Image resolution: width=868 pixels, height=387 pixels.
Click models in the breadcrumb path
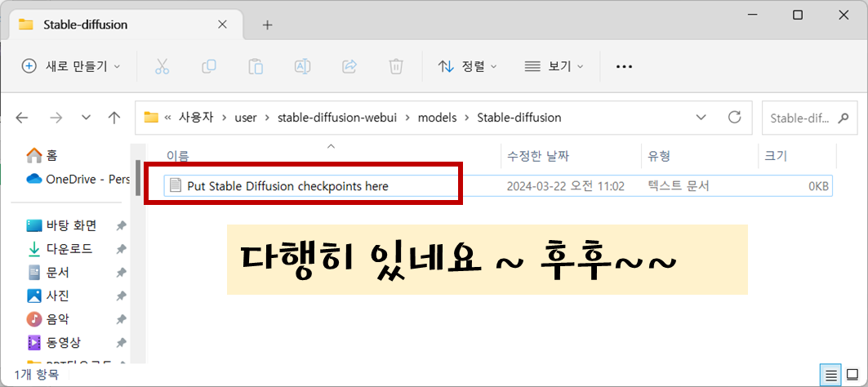[x=438, y=118]
